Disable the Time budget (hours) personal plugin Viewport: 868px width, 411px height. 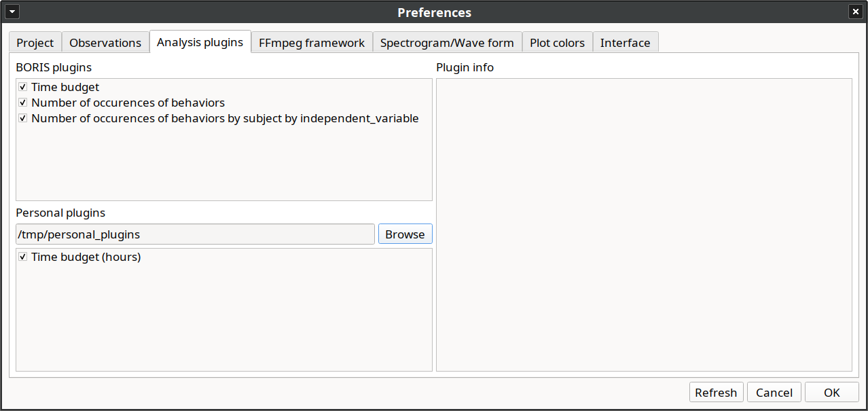click(x=23, y=257)
